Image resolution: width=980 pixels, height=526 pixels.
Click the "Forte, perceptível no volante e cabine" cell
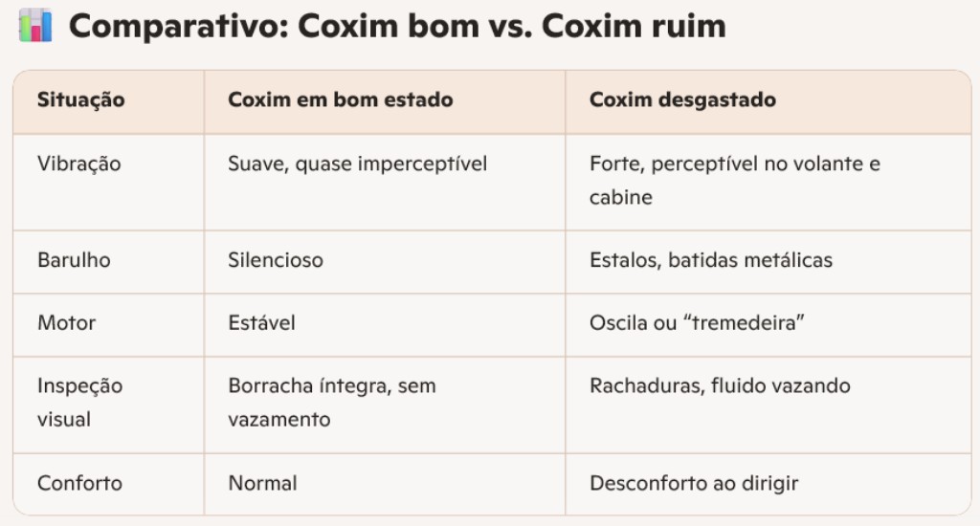coord(734,180)
